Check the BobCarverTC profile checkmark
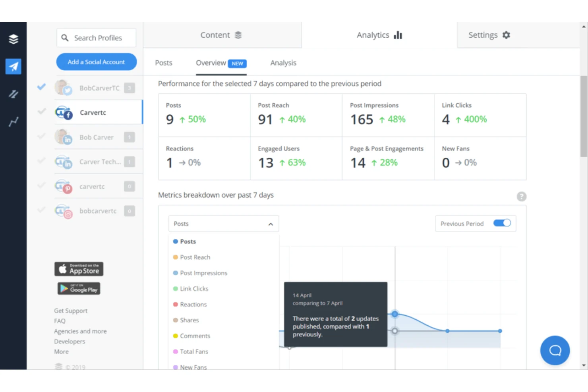Viewport: 588px width, 392px height. pos(41,87)
